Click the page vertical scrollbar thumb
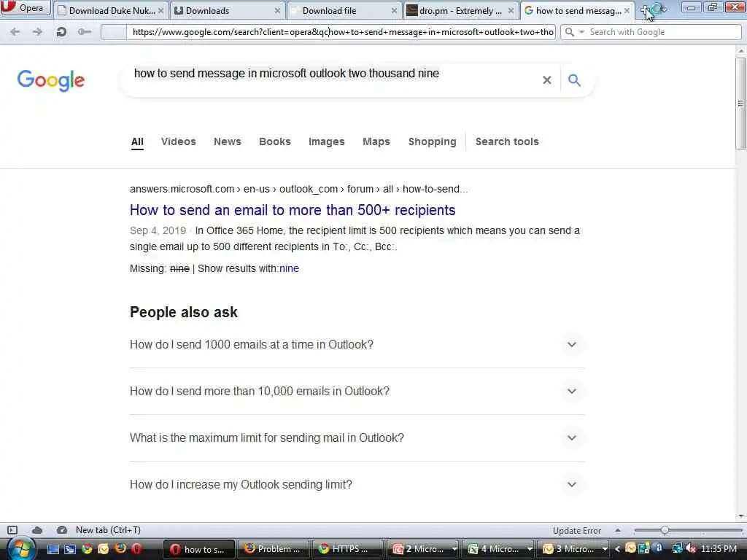This screenshot has width=747, height=560. (x=741, y=104)
